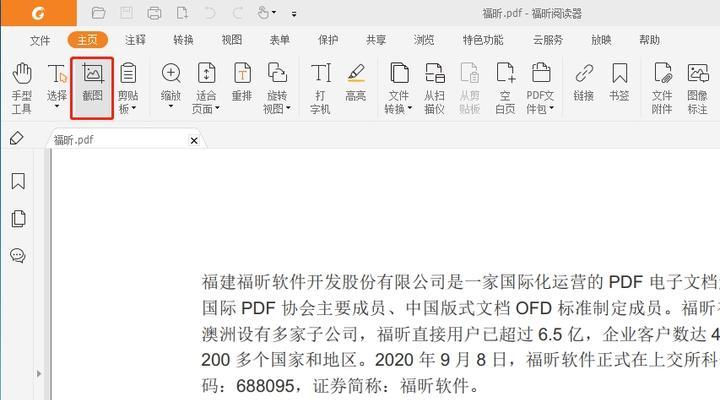Click the Redo arrow in quick toolbar

tap(237, 13)
